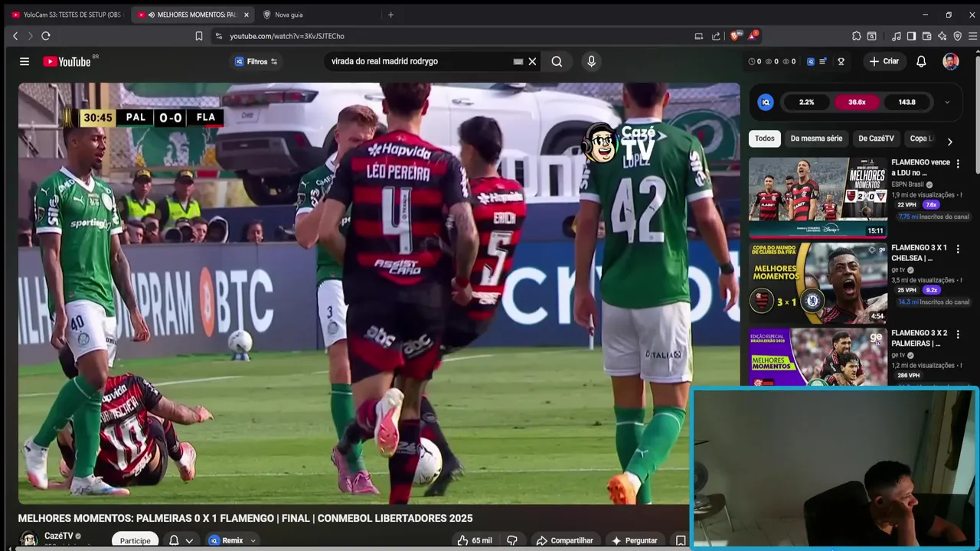Open the share page icon in address bar

pos(716,36)
